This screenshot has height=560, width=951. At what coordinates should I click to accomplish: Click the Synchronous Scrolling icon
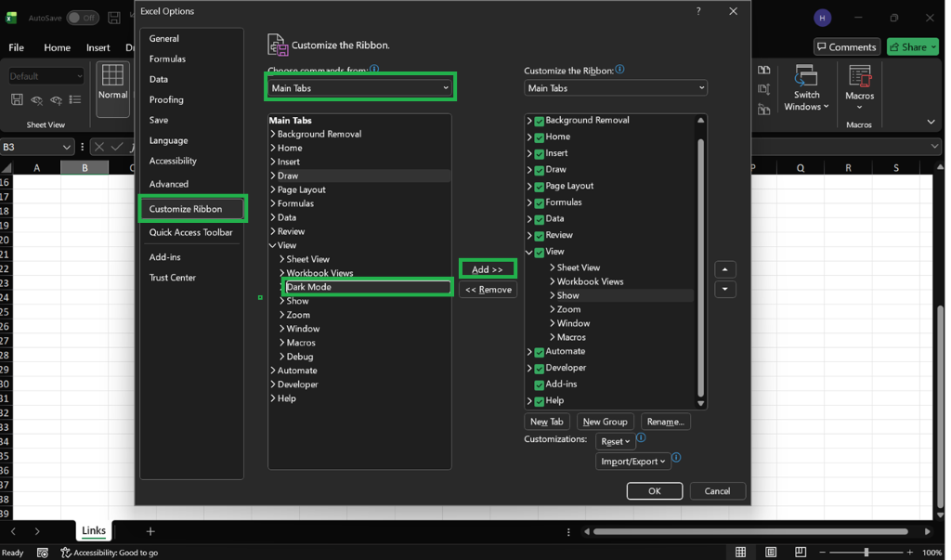[763, 90]
